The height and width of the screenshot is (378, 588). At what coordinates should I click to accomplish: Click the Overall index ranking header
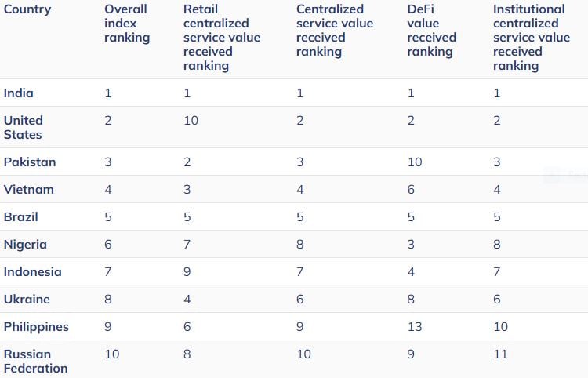[x=125, y=24]
